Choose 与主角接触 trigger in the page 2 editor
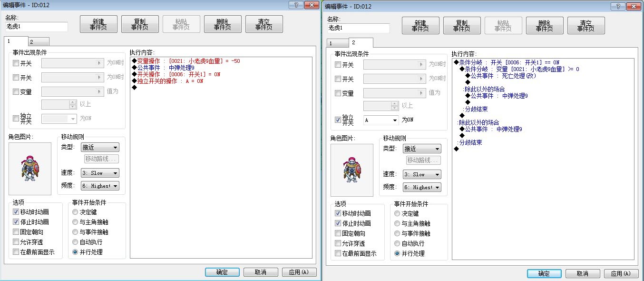Image resolution: width=644 pixels, height=281 pixels. point(397,223)
